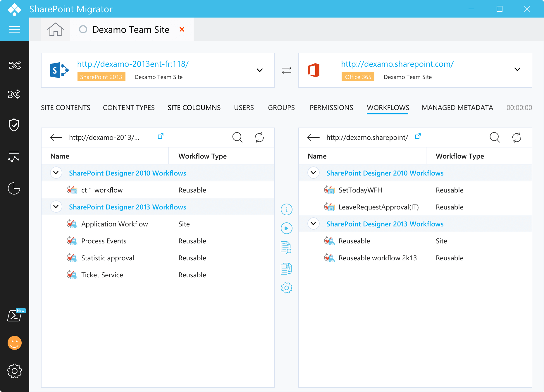Swap source and target connections
The width and height of the screenshot is (544, 392).
(x=287, y=70)
